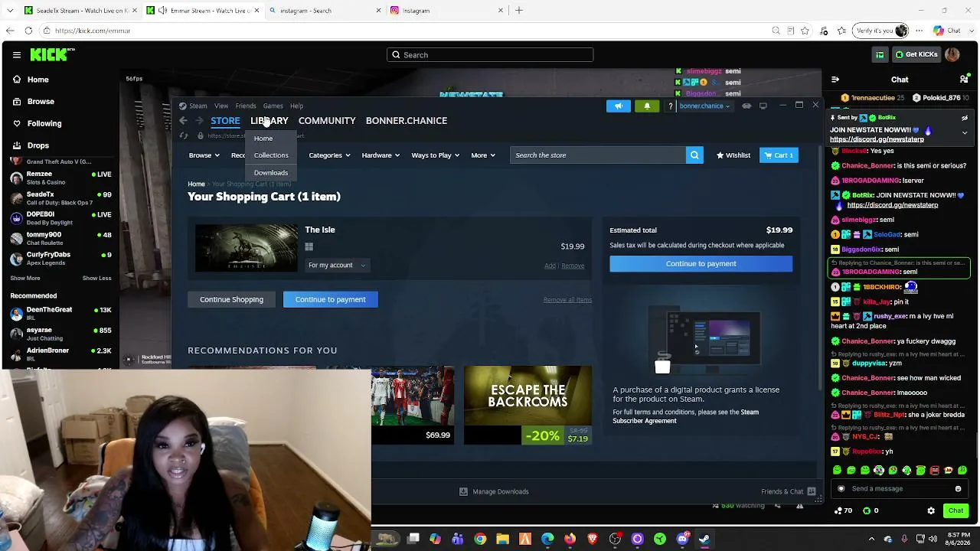Open The Isle game thumbnail
Screen dimensions: 980x551
[247, 248]
